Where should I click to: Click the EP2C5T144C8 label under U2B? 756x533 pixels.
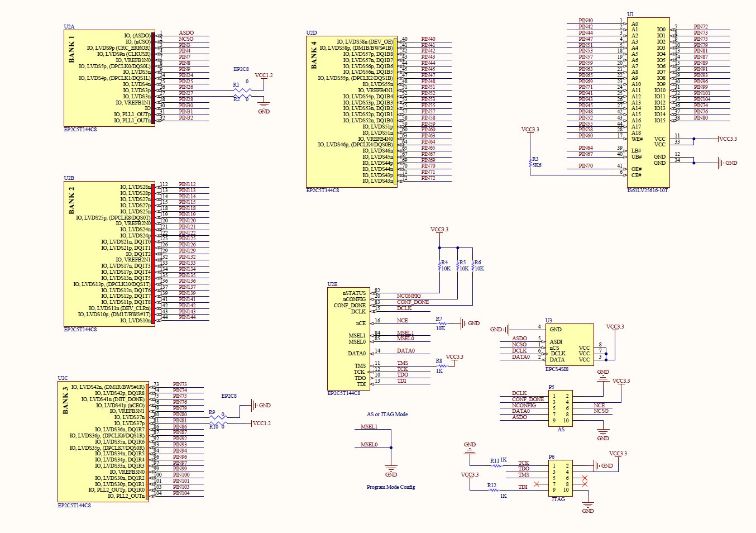[x=80, y=330]
